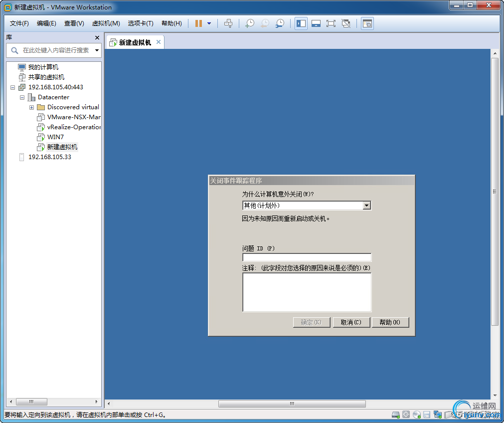504x423 pixels.
Task: Open the 选项卡(T) menu
Action: [141, 23]
